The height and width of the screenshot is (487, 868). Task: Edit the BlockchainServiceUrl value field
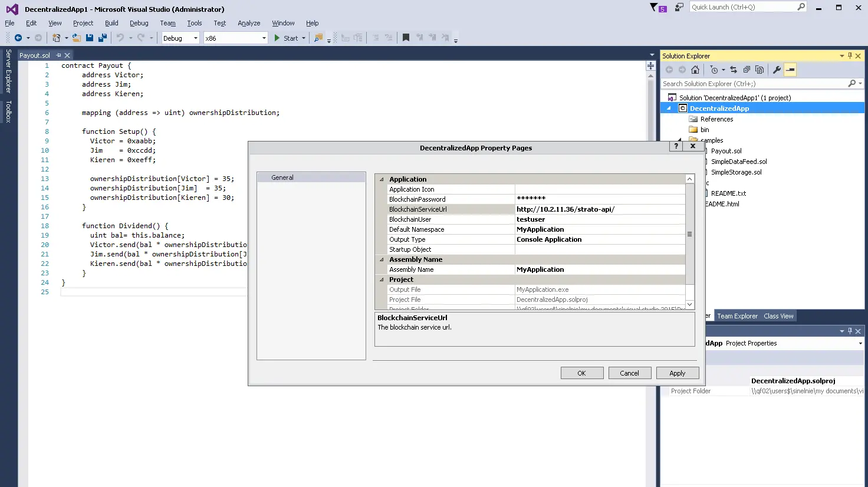point(600,209)
